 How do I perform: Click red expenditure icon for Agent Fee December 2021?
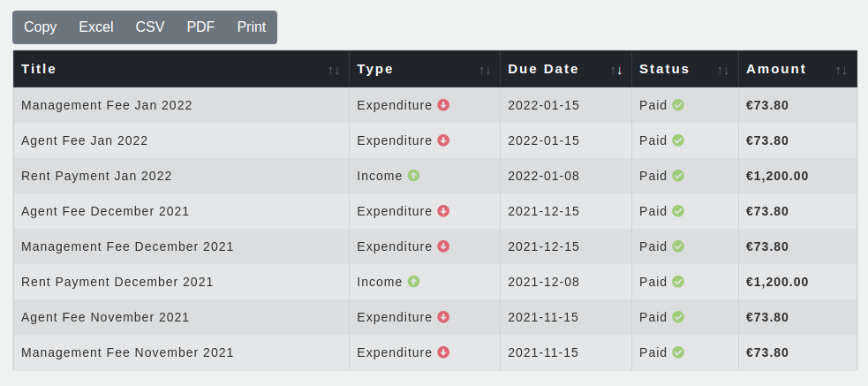tap(443, 211)
